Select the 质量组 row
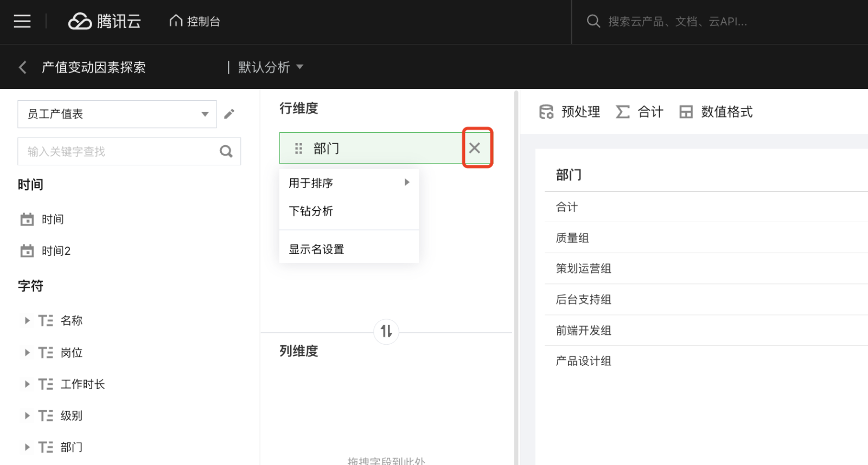Screen dimensions: 868x465 click(706, 237)
